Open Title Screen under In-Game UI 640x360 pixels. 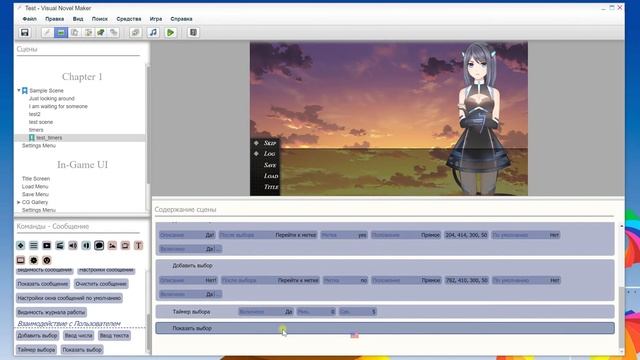[x=36, y=178]
